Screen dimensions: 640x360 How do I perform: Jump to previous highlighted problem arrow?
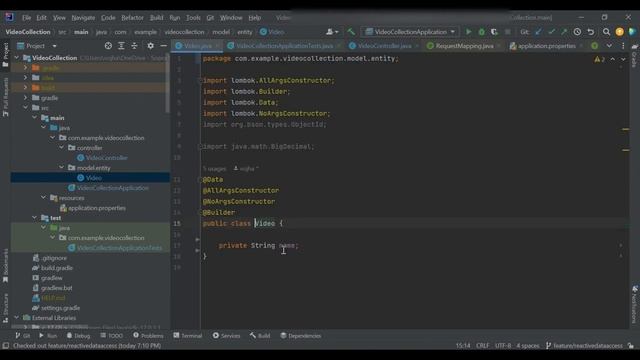click(613, 59)
